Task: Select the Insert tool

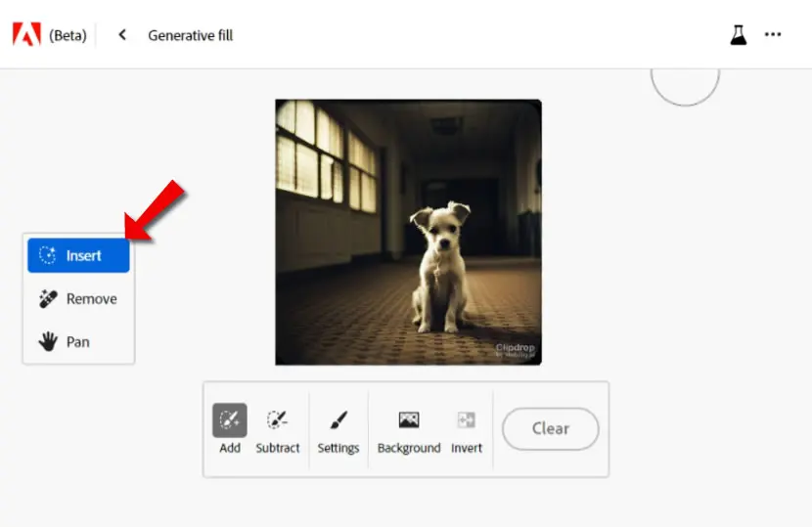Action: pyautogui.click(x=78, y=255)
